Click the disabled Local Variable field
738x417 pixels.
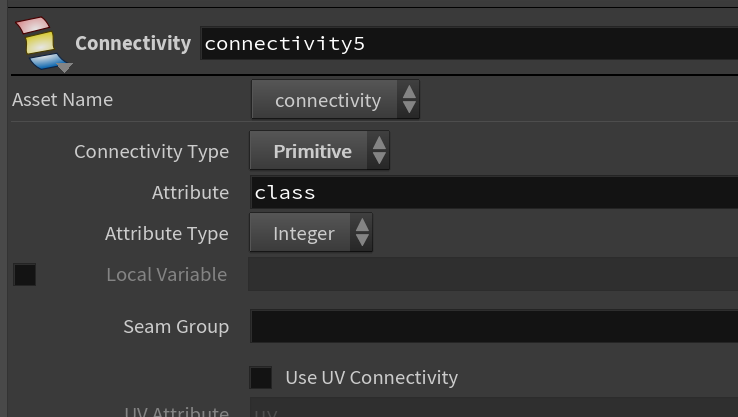point(493,274)
